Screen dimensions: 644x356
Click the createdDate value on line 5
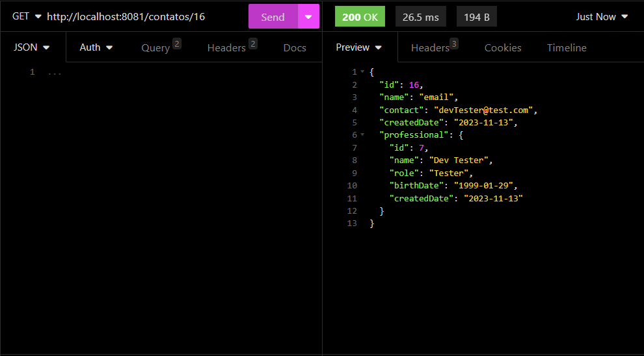click(x=483, y=122)
